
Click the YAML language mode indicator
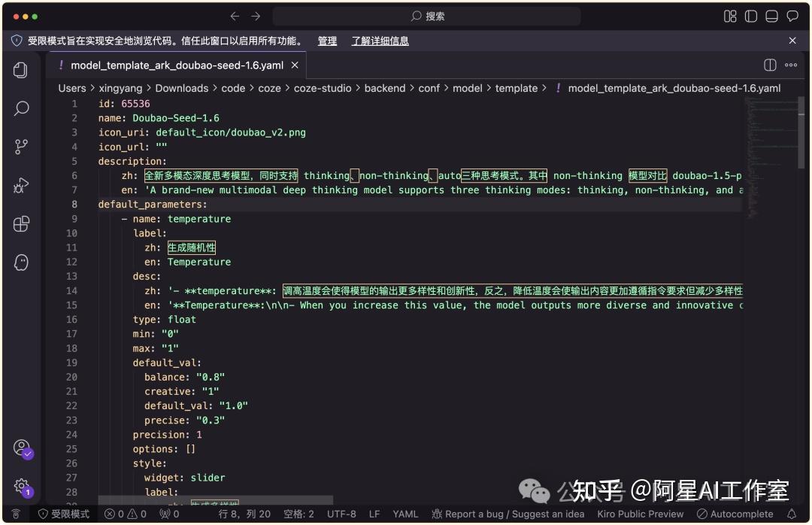point(405,514)
